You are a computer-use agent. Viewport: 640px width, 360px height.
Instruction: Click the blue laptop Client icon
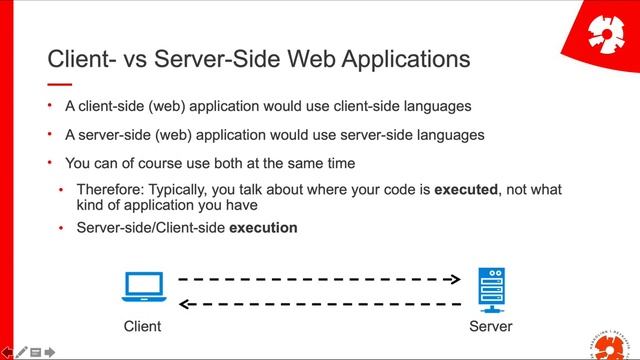coord(144,287)
